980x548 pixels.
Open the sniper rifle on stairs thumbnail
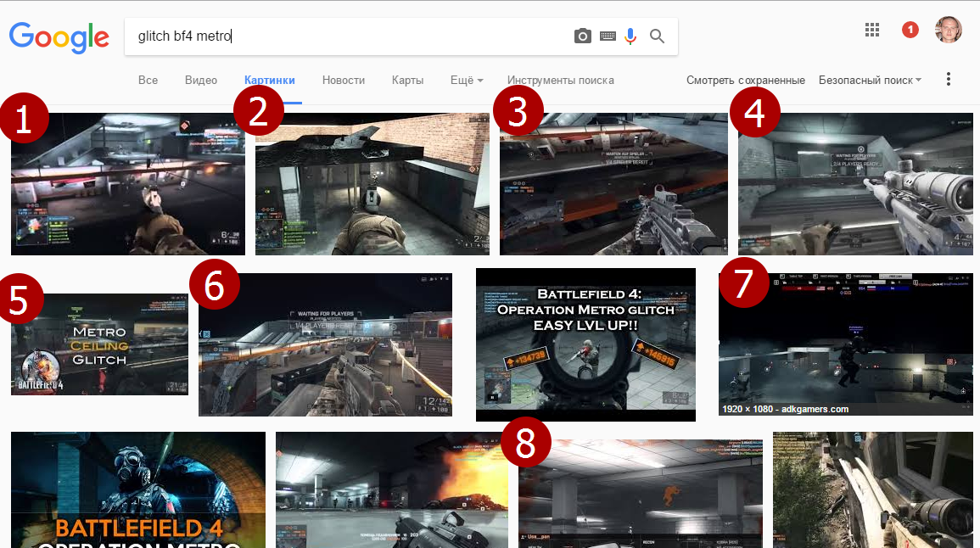click(x=855, y=184)
